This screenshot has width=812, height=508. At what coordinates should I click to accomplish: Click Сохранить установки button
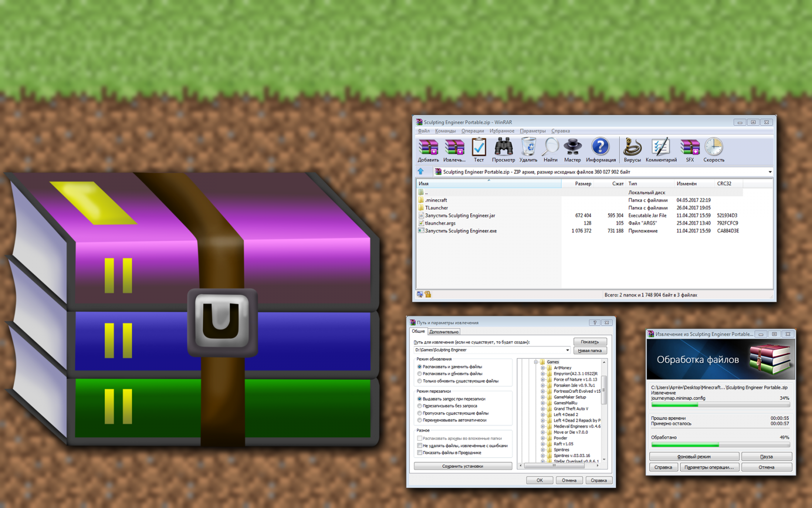coord(463,466)
